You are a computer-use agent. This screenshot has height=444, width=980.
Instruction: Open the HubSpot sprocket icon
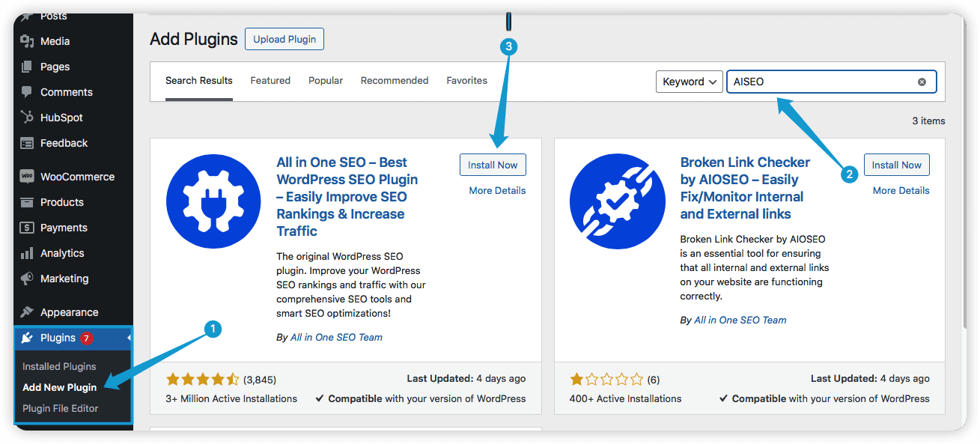[27, 118]
